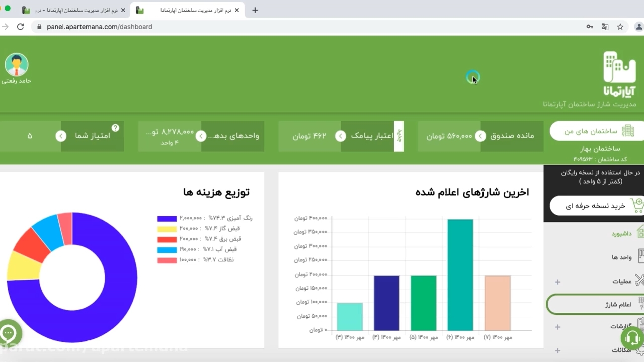Expand the واحدهای بدهکار chevron
This screenshot has height=362, width=644.
[201, 136]
